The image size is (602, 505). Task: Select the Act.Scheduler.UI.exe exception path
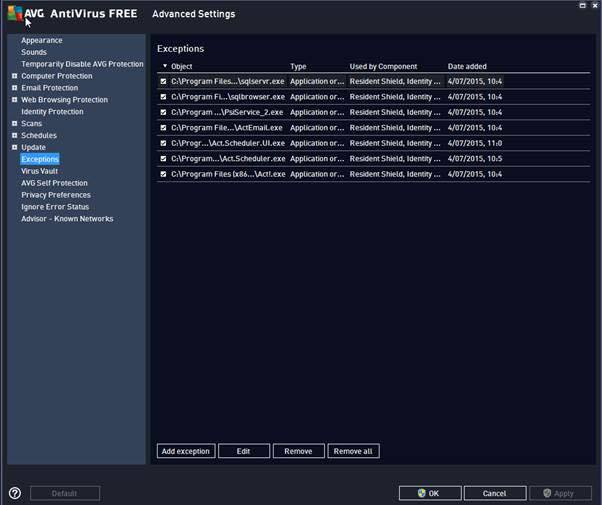228,143
